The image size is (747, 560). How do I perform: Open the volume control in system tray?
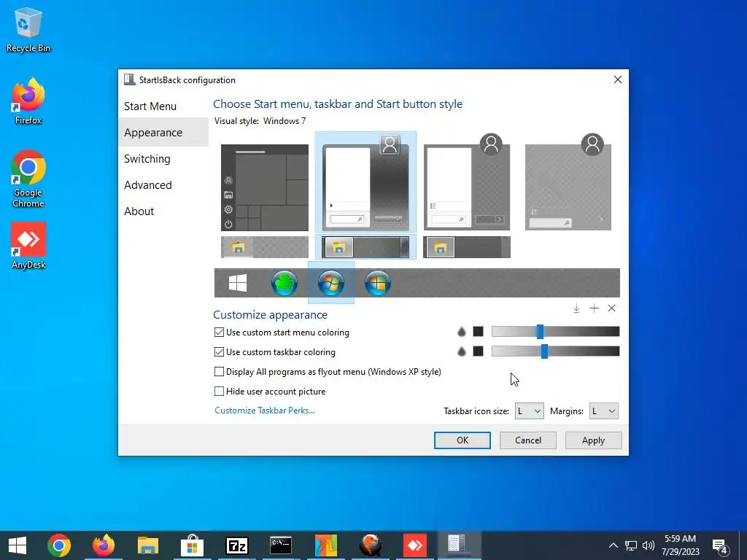point(648,545)
